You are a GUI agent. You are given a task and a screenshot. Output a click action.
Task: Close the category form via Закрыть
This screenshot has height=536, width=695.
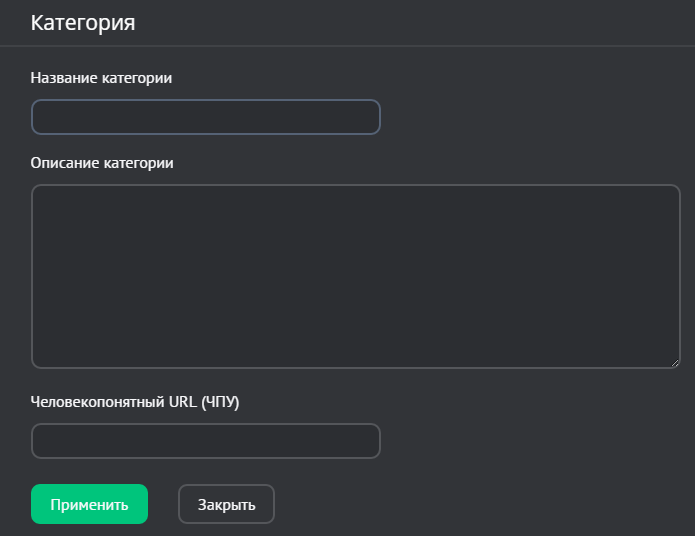click(x=226, y=504)
